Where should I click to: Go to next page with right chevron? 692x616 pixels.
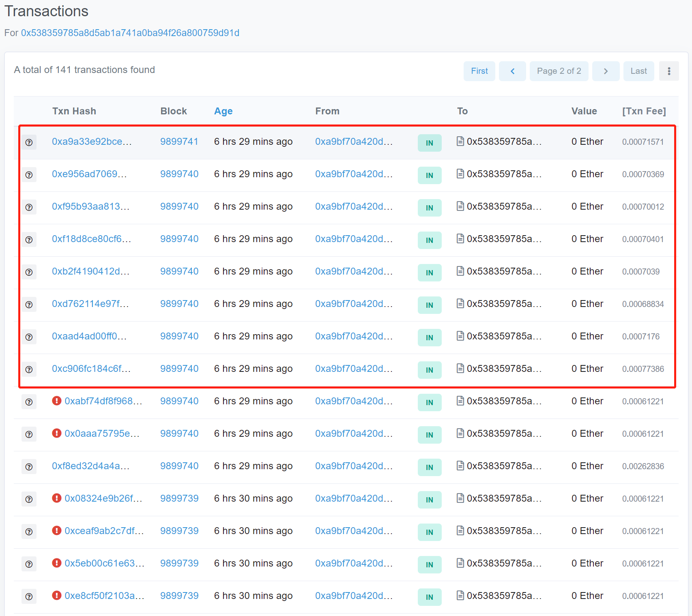(606, 71)
